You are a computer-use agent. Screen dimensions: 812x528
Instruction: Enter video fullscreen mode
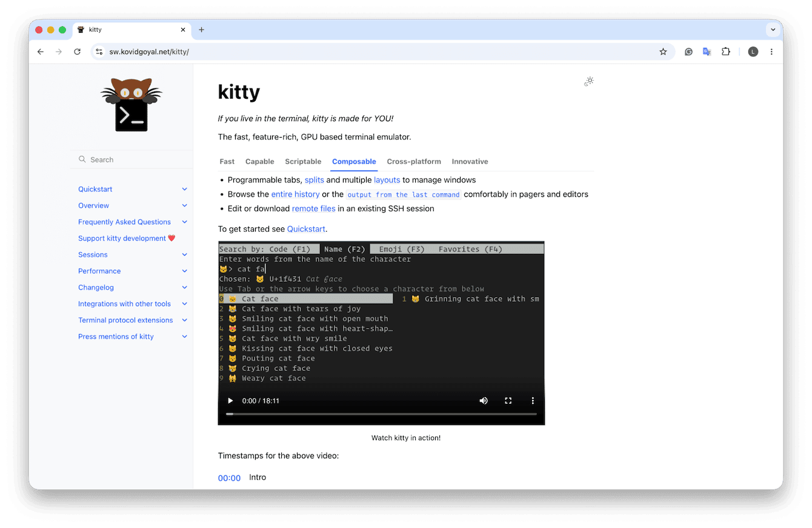click(x=508, y=401)
